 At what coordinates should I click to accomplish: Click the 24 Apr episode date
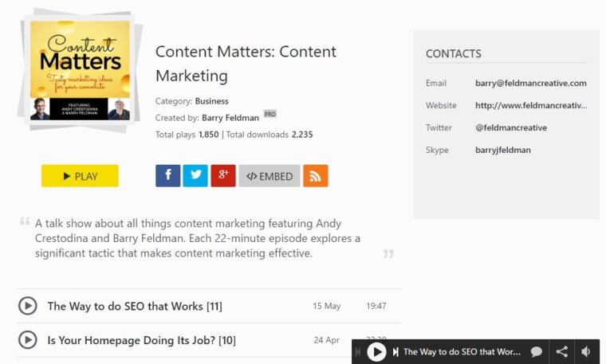(327, 340)
